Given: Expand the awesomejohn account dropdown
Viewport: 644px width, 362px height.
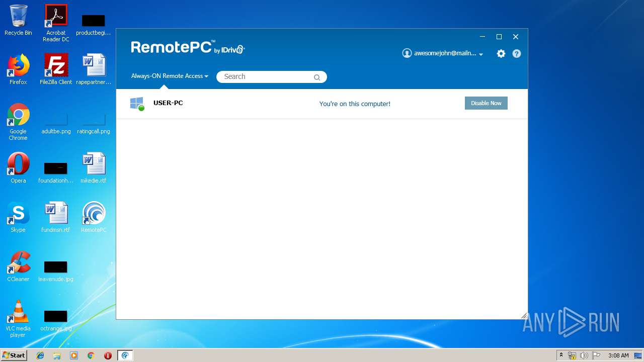Looking at the screenshot, I should [481, 54].
